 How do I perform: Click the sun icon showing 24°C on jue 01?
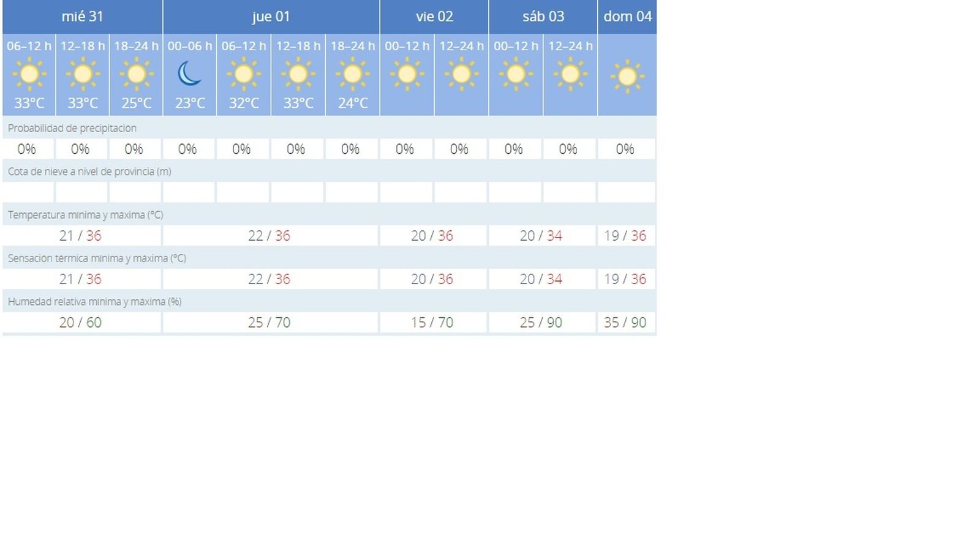(352, 75)
